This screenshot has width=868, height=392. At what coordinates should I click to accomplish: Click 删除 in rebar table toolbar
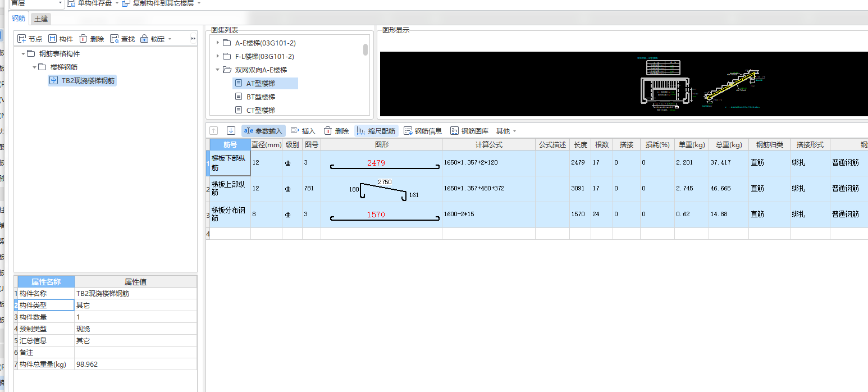[336, 131]
